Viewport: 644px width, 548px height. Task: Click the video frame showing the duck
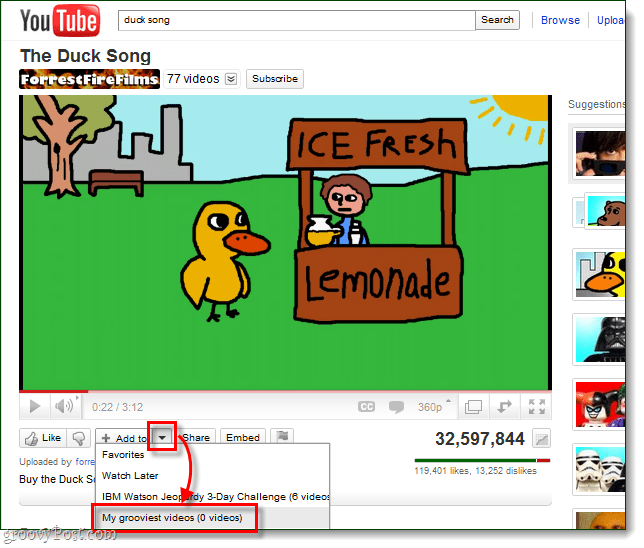coord(285,242)
